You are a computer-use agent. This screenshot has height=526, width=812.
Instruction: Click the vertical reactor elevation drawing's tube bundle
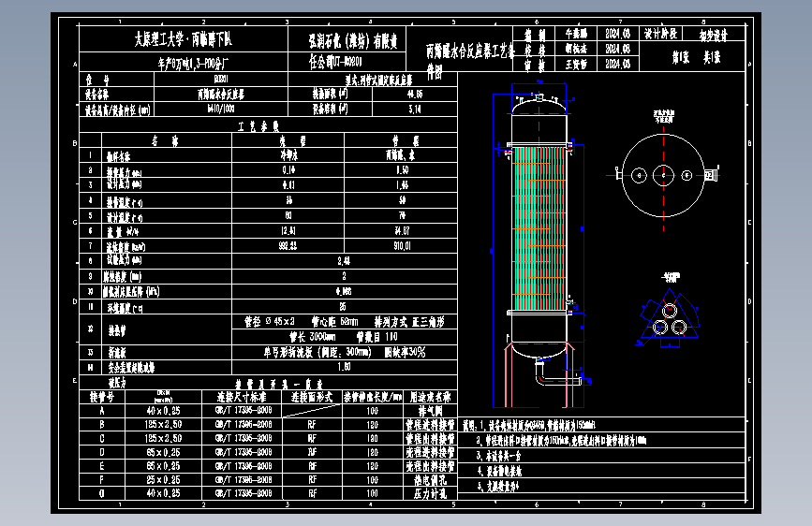[539, 228]
